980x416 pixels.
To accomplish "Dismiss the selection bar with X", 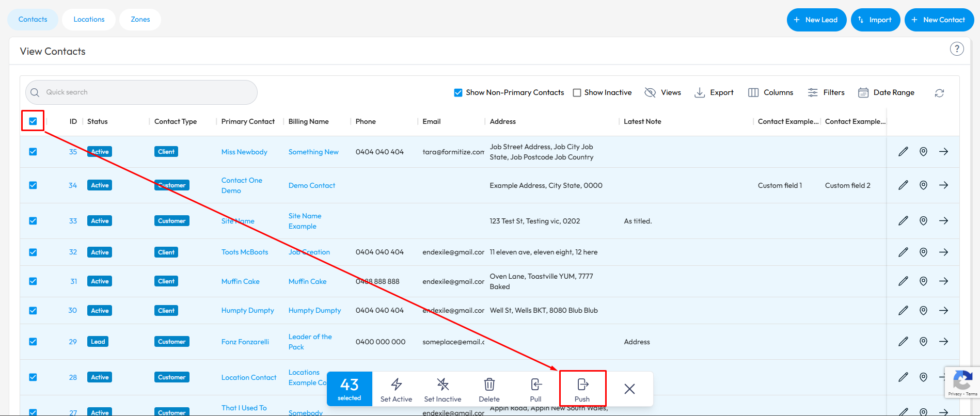I will [x=629, y=389].
